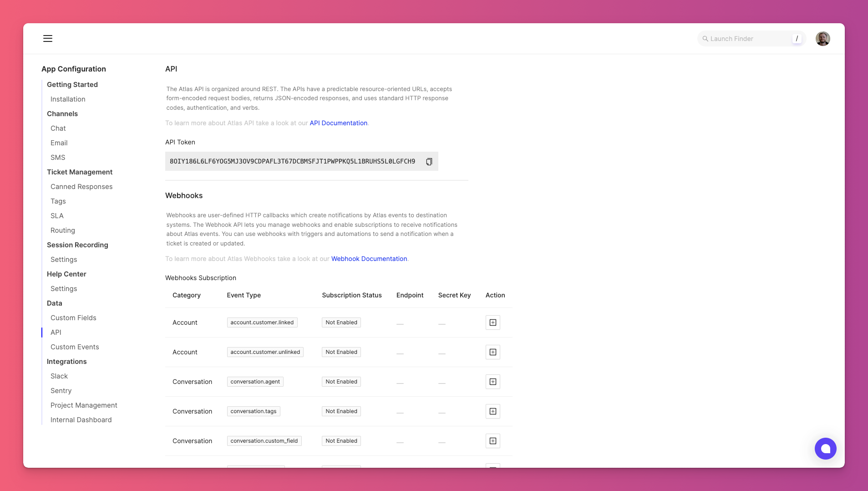This screenshot has width=868, height=491.
Task: Click the Data section heading
Action: point(55,303)
